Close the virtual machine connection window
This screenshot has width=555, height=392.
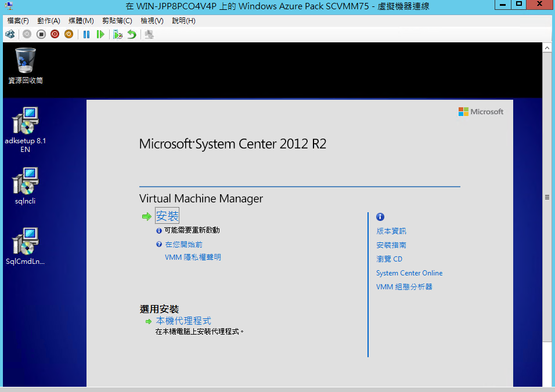point(540,5)
